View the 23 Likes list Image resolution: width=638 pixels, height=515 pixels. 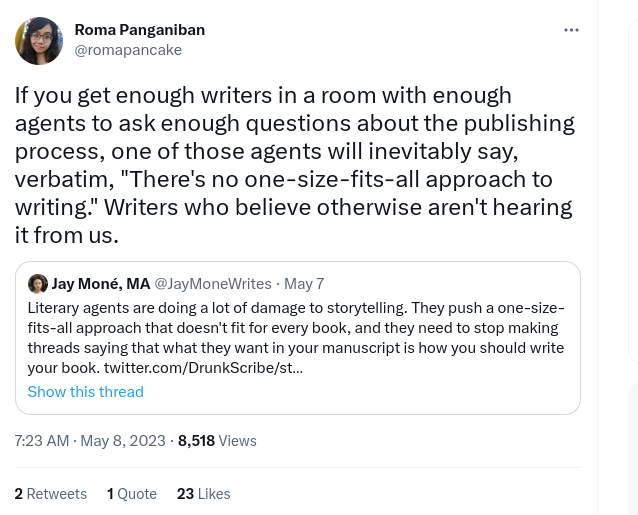coord(203,494)
